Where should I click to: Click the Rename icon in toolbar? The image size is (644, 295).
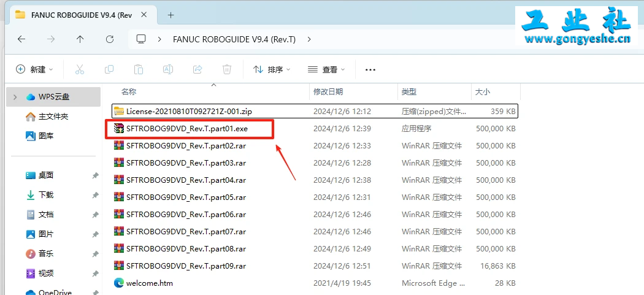tap(168, 69)
